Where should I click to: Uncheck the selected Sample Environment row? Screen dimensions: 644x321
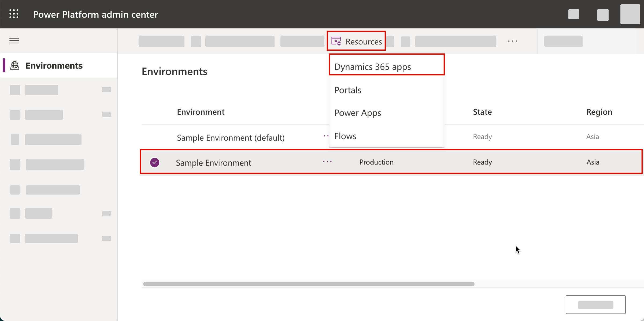pos(155,162)
